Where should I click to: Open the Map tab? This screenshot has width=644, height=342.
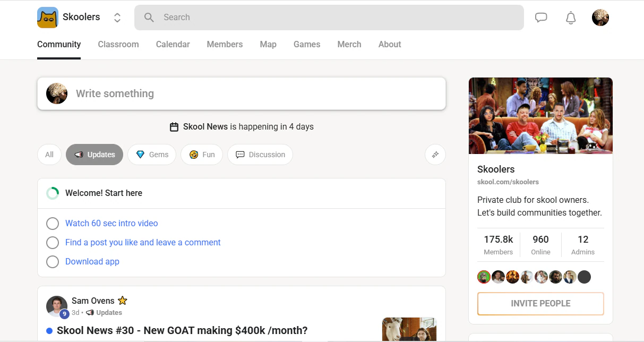pyautogui.click(x=268, y=45)
